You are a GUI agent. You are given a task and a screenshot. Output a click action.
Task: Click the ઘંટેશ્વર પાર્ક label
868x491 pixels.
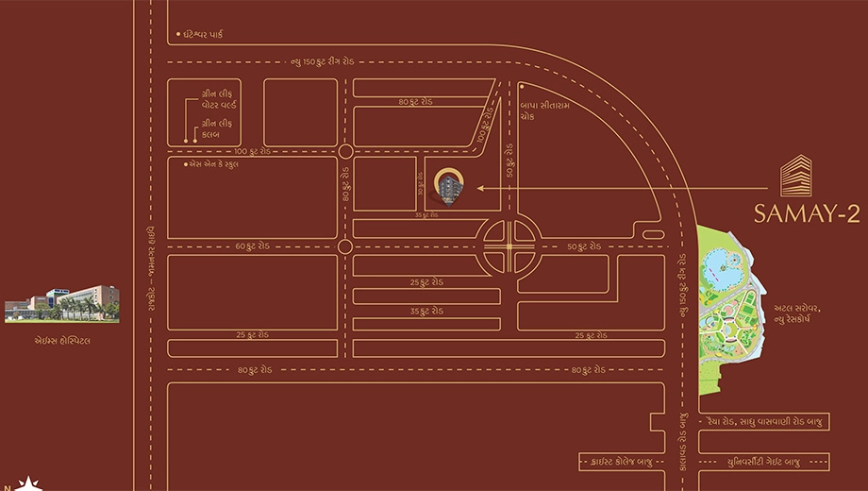(203, 34)
